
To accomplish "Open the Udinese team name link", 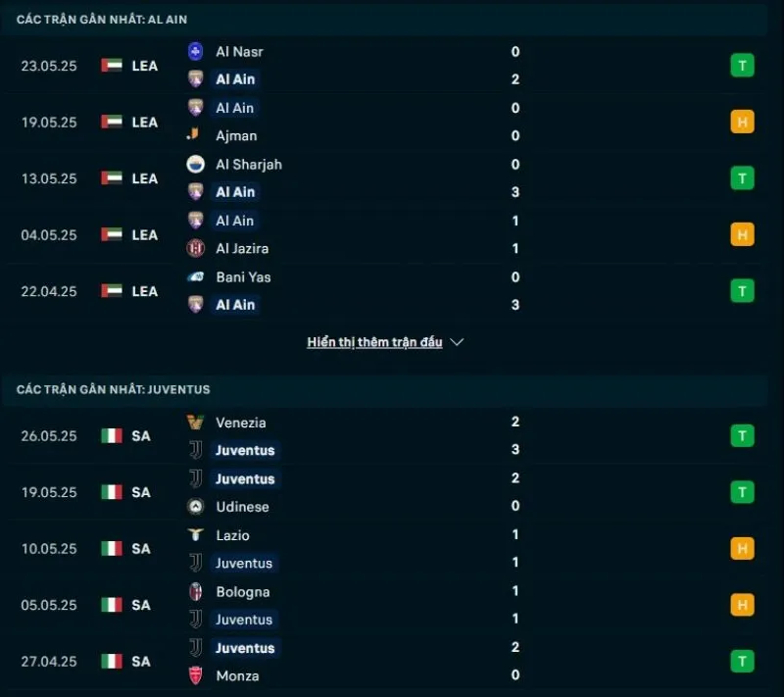I will pos(243,507).
